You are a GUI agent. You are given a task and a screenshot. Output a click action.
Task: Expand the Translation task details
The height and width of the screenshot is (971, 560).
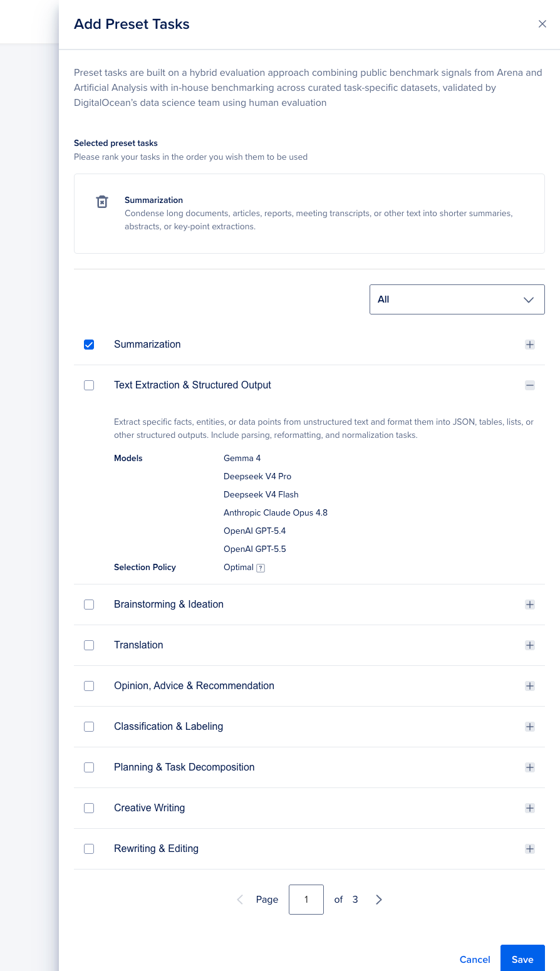530,645
